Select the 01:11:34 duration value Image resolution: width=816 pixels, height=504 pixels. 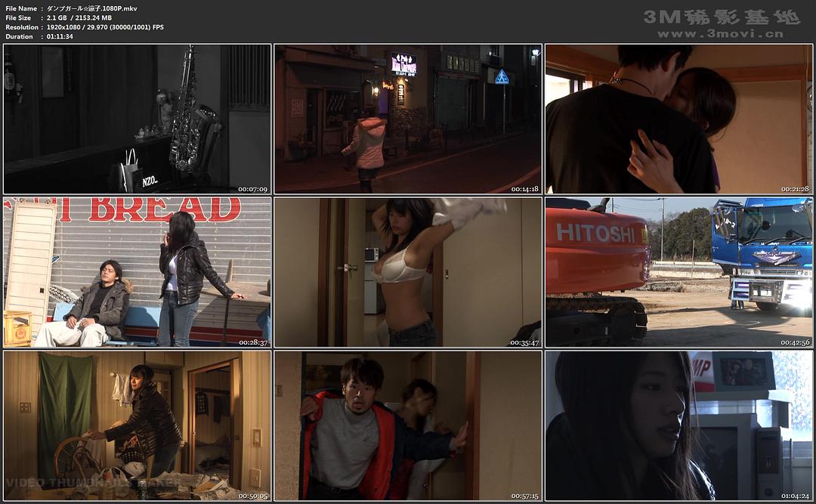[x=59, y=36]
